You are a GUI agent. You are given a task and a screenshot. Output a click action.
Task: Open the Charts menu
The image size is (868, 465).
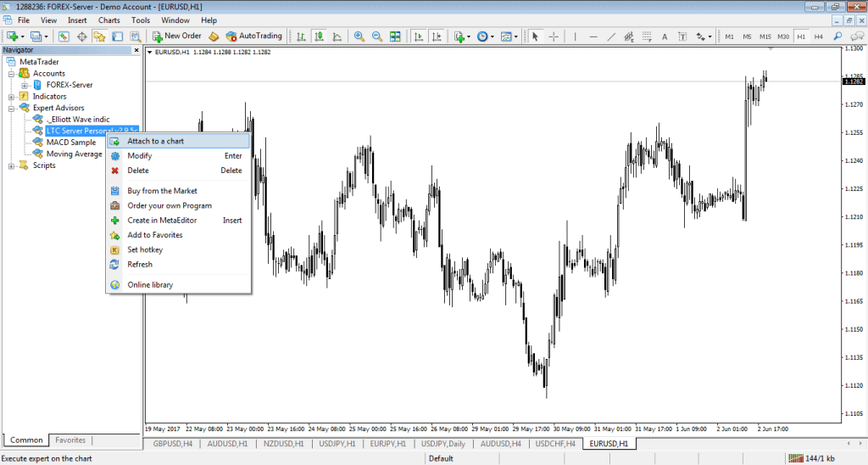109,20
